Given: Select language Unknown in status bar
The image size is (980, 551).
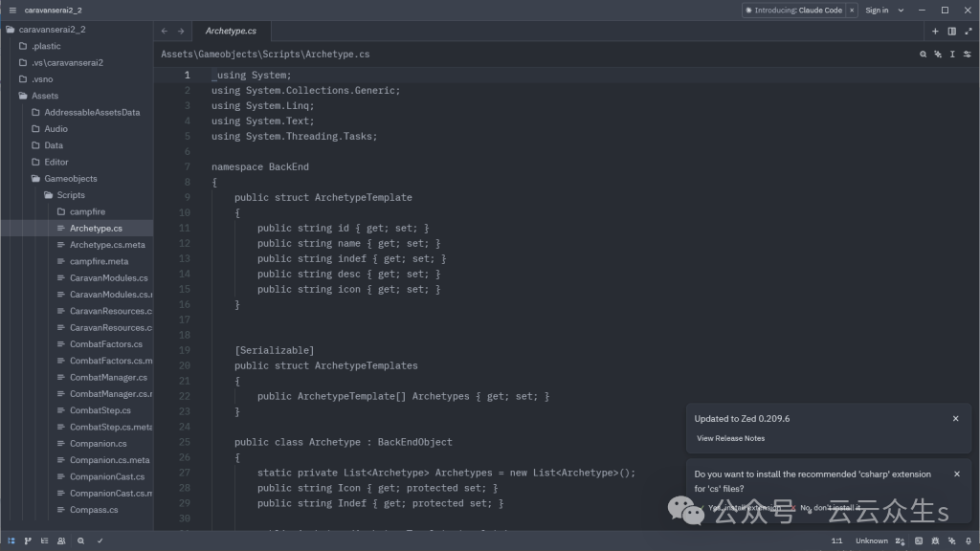Looking at the screenshot, I should pos(871,541).
